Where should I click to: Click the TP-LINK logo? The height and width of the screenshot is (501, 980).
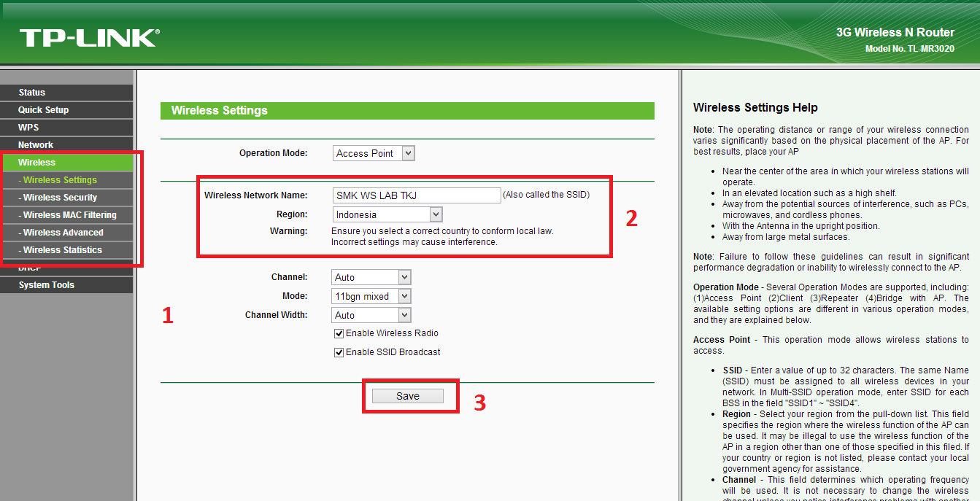tap(89, 38)
